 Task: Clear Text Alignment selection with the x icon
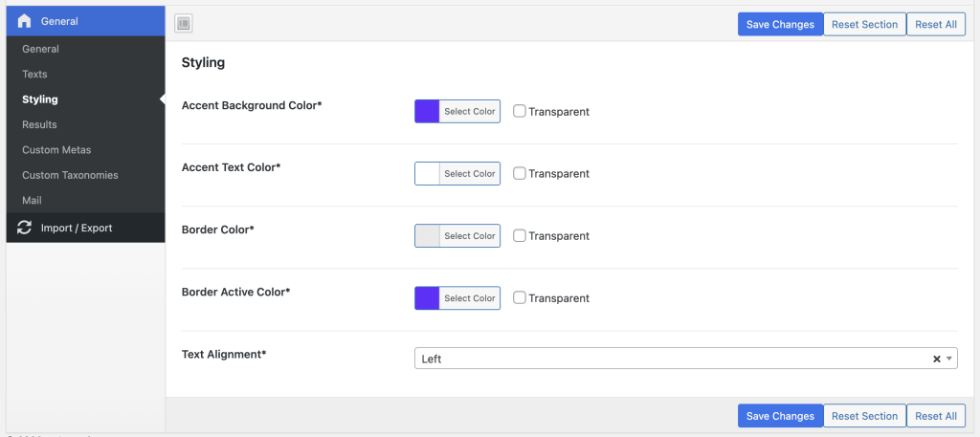click(x=937, y=359)
